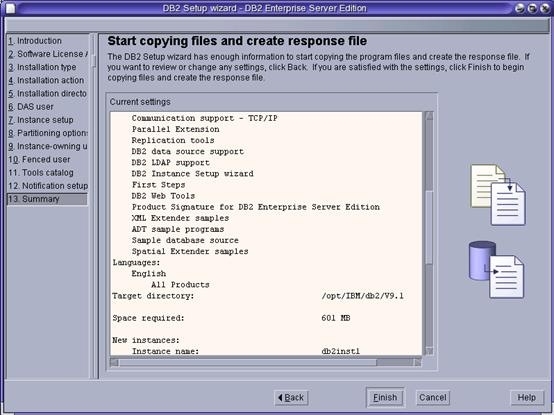Click the horizontal scrollbar right arrow
Screen dimensions: 554x415
[417, 362]
